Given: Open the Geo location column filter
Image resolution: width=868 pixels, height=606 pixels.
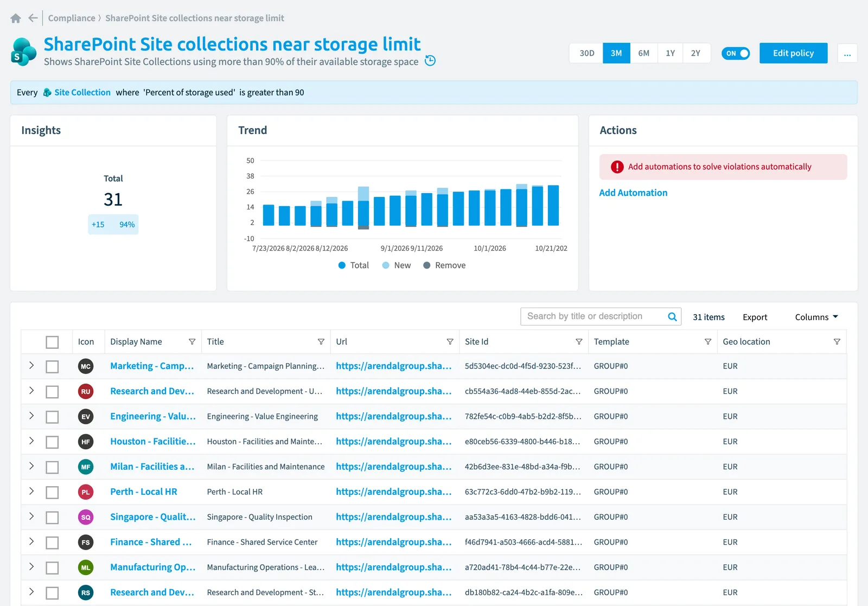Looking at the screenshot, I should pyautogui.click(x=837, y=342).
